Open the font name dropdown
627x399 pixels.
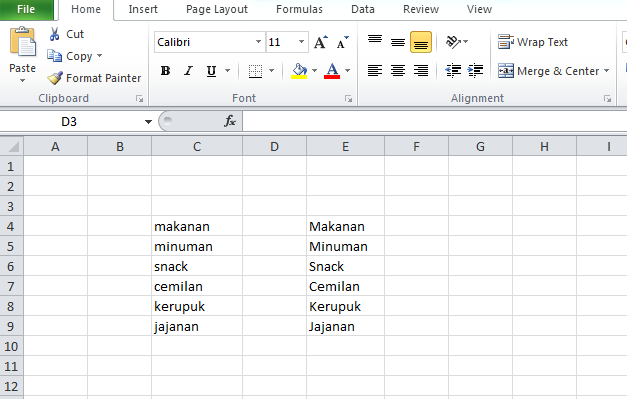click(x=258, y=42)
